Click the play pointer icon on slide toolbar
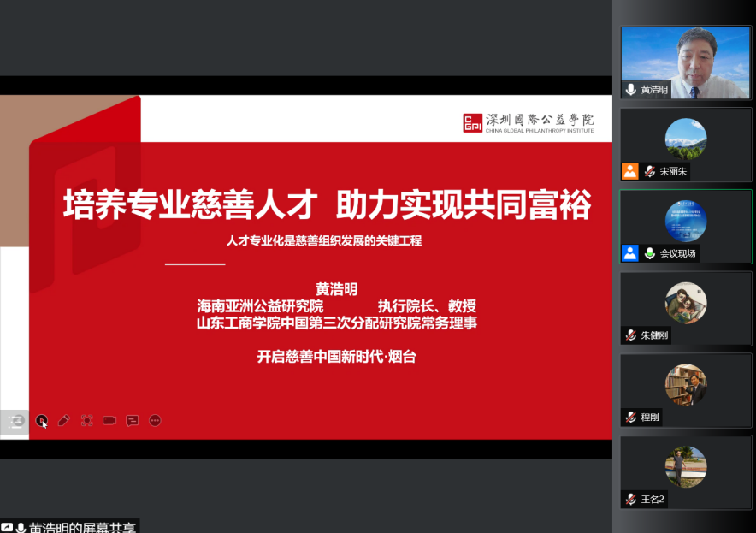 click(41, 421)
